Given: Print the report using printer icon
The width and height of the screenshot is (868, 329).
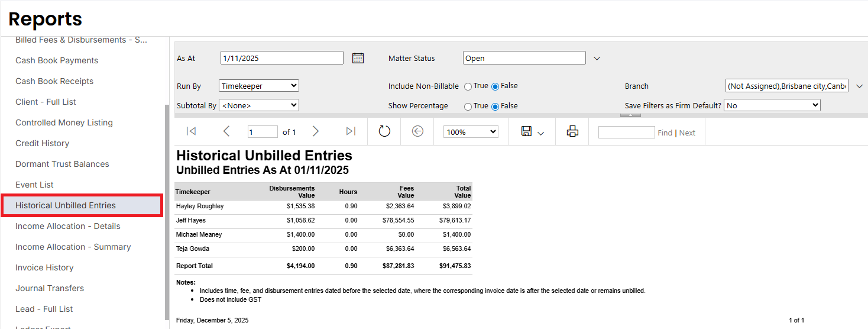Looking at the screenshot, I should (x=572, y=131).
